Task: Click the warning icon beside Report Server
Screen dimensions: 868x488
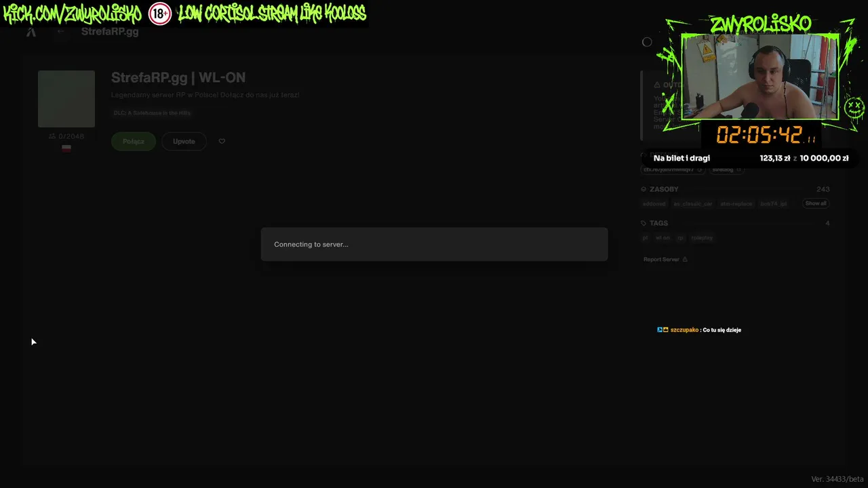Action: coord(685,260)
